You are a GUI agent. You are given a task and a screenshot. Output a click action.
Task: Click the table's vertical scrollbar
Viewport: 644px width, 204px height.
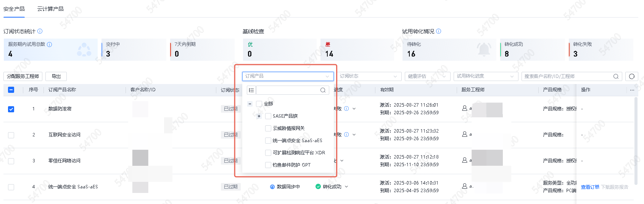(x=636, y=141)
